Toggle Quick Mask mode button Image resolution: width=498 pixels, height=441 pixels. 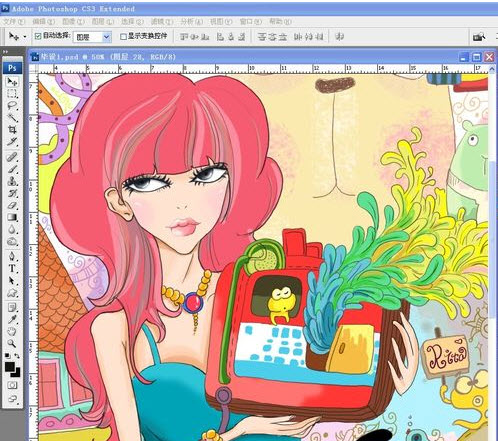[x=12, y=385]
